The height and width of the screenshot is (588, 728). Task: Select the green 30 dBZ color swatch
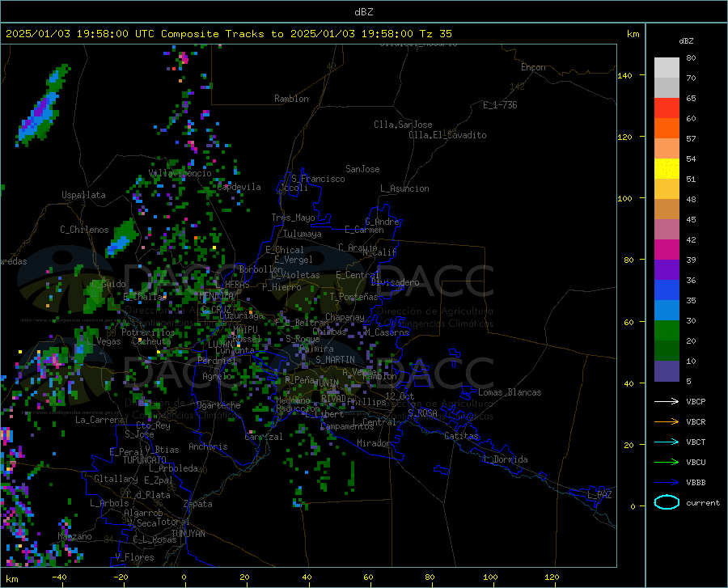(x=667, y=331)
